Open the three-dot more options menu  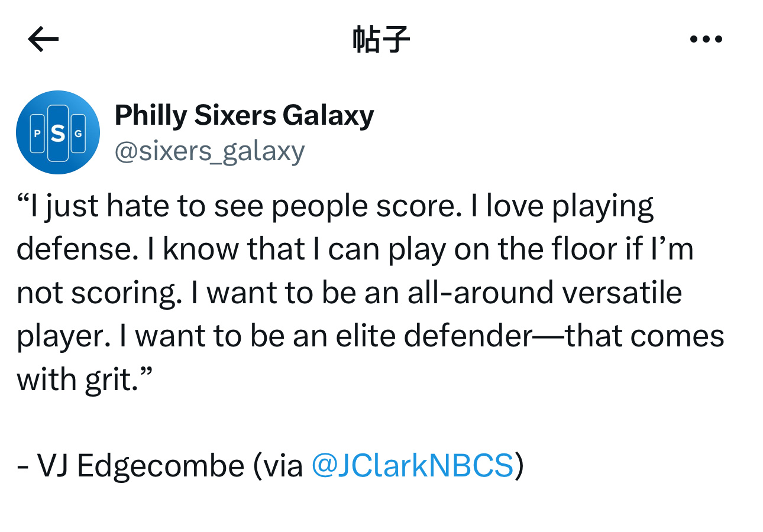click(706, 40)
